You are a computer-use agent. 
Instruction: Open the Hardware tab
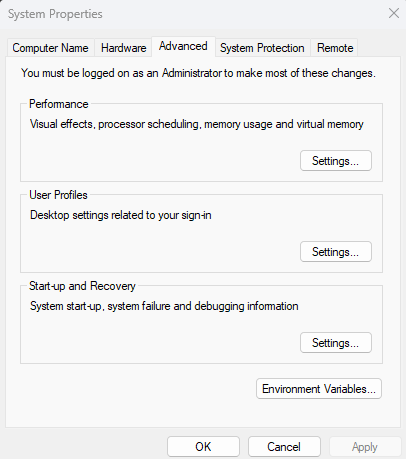(x=123, y=48)
